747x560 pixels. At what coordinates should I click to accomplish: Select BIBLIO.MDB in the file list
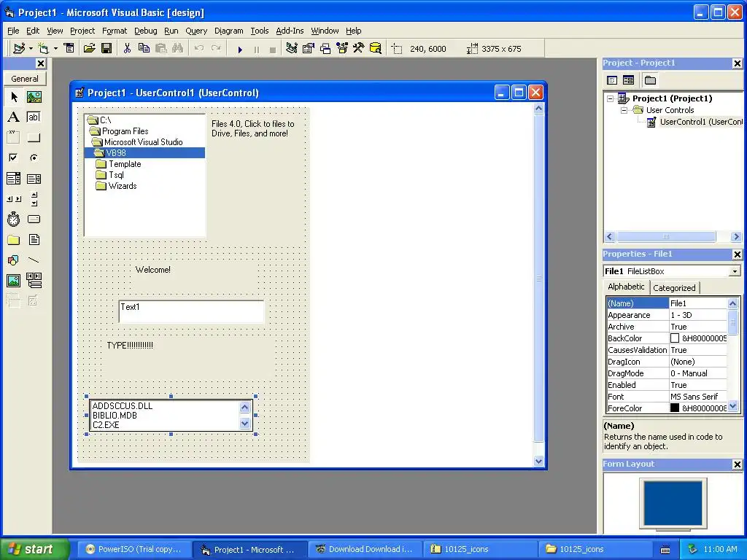pyautogui.click(x=115, y=415)
